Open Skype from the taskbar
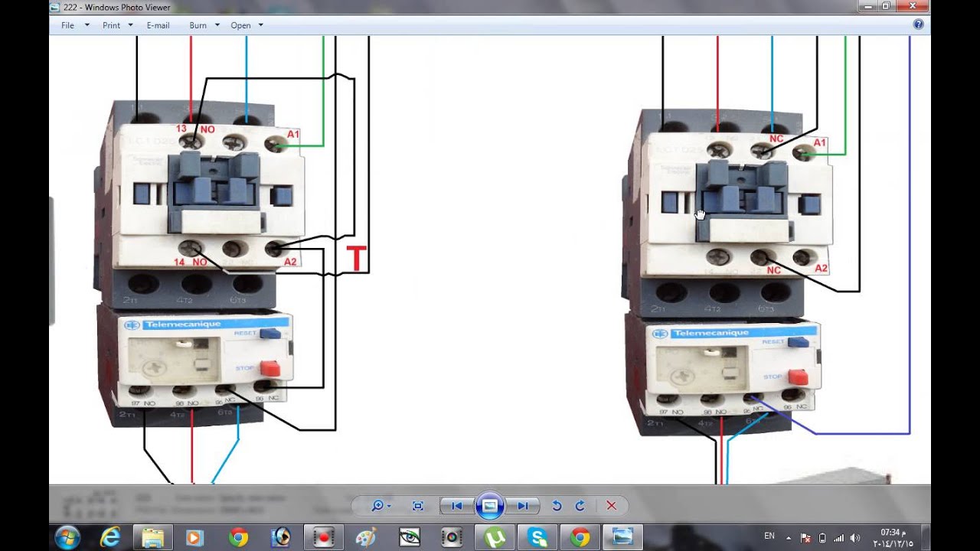Screen dimensions: 980x551 tap(538, 537)
